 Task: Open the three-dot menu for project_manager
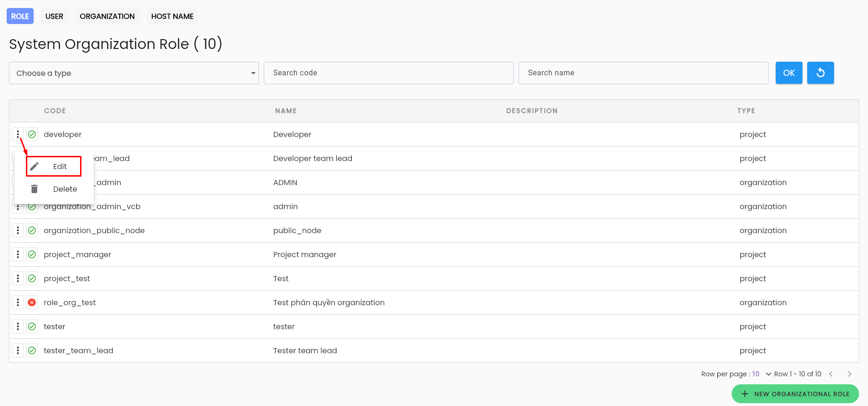click(18, 254)
